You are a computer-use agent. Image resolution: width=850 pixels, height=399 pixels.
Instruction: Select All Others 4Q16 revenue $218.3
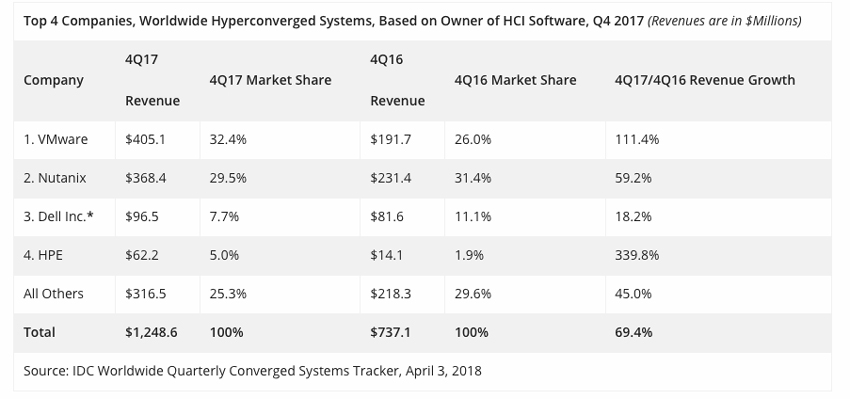pos(391,293)
